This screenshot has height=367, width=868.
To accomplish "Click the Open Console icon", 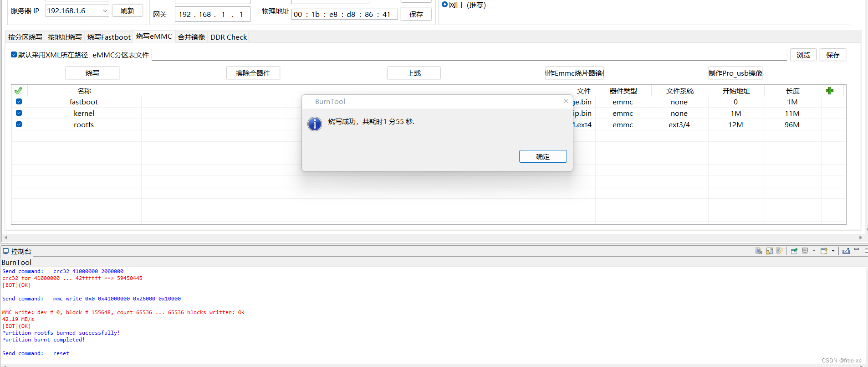I will tap(824, 251).
